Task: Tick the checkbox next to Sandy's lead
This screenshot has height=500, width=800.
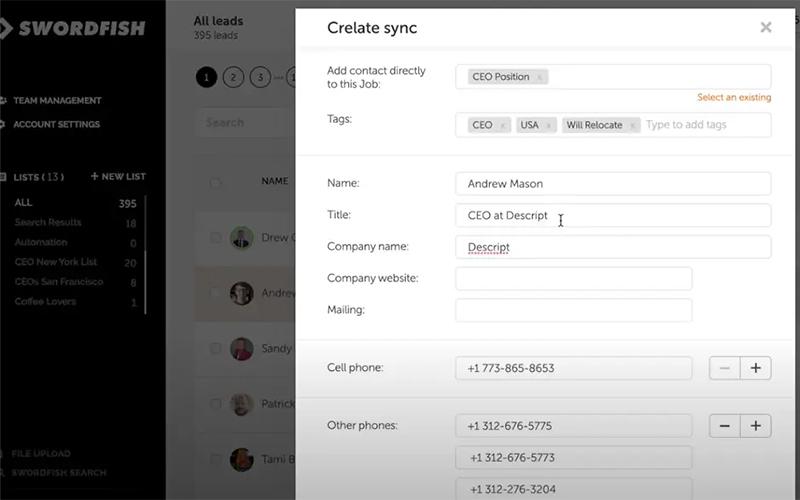Action: 216,348
